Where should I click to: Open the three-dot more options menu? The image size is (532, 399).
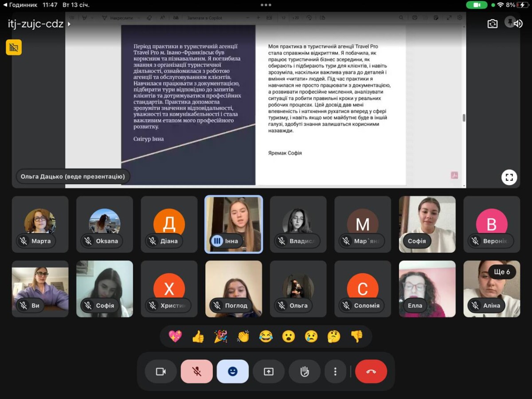[x=336, y=372]
